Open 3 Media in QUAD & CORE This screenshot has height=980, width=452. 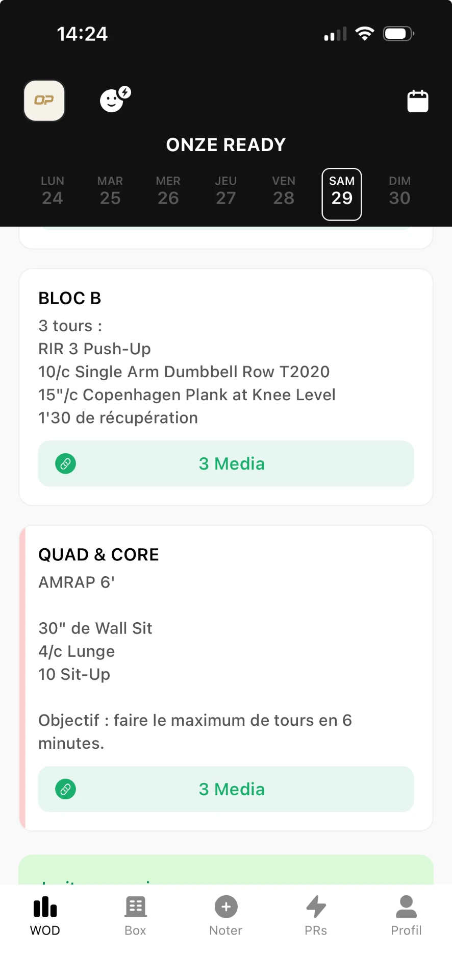[226, 789]
